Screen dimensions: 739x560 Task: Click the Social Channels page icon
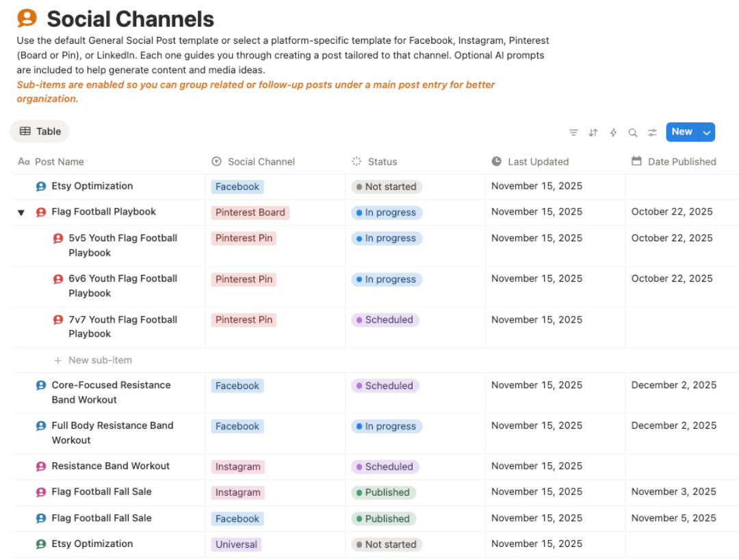(27, 18)
